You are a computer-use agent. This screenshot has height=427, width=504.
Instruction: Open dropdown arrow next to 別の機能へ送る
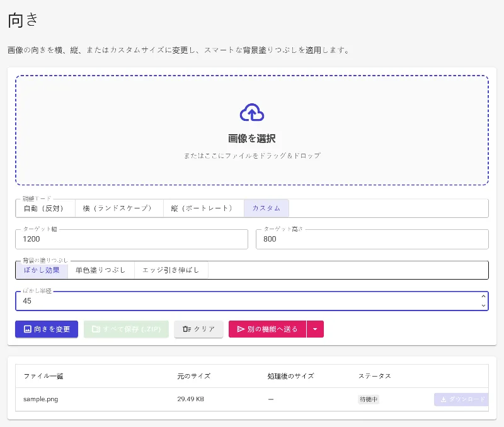[x=315, y=329]
